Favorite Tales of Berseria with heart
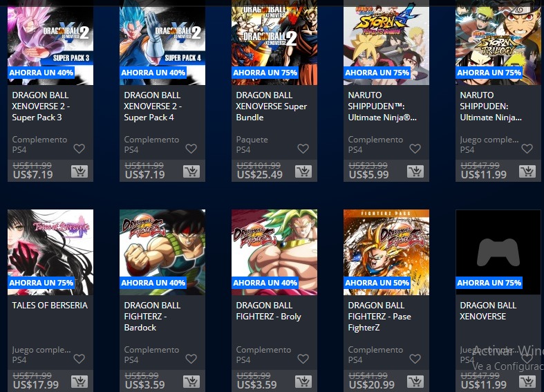Viewport: 544px width, 392px height. tap(79, 359)
